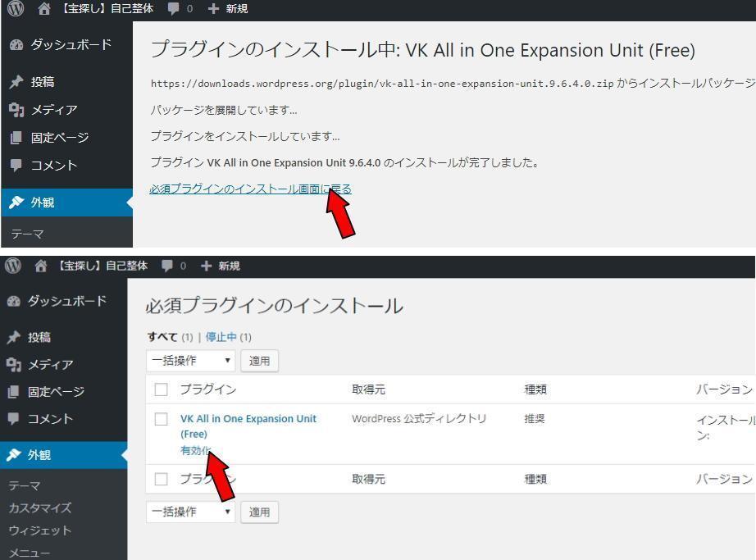Click コメント bubble icon in upper sidebar
The image size is (756, 560).
pyautogui.click(x=16, y=166)
